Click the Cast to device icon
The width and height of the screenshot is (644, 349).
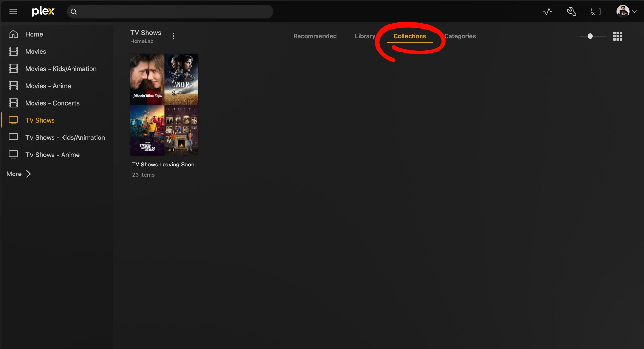[596, 11]
